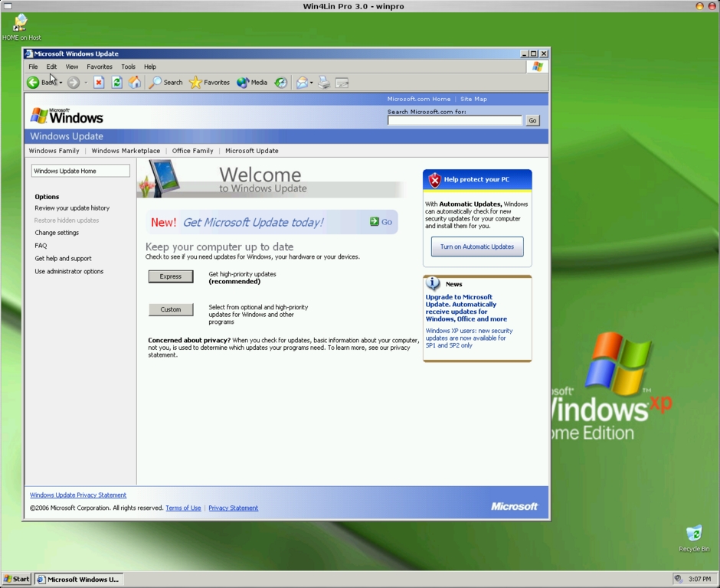Open Review your update history link
Viewport: 720px width, 588px height.
click(x=72, y=208)
